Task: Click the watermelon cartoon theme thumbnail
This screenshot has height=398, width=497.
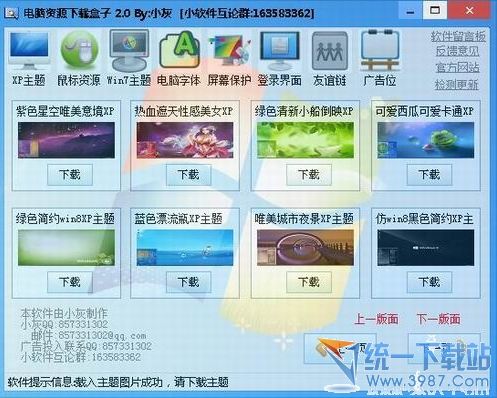Action: (x=426, y=140)
